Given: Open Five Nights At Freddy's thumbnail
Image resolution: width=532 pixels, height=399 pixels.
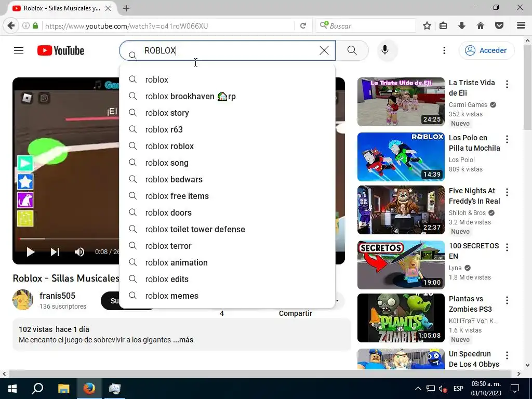Looking at the screenshot, I should (401, 210).
